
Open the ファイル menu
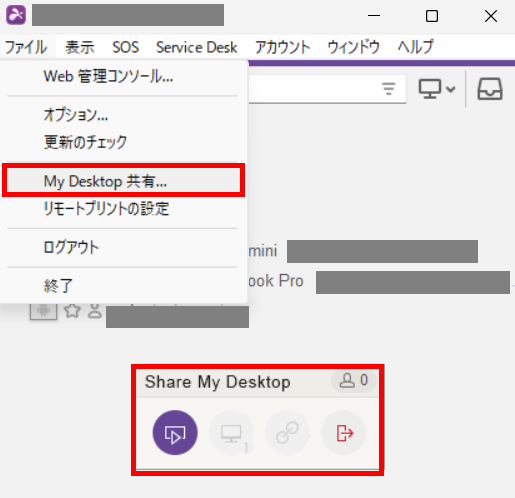(x=26, y=47)
